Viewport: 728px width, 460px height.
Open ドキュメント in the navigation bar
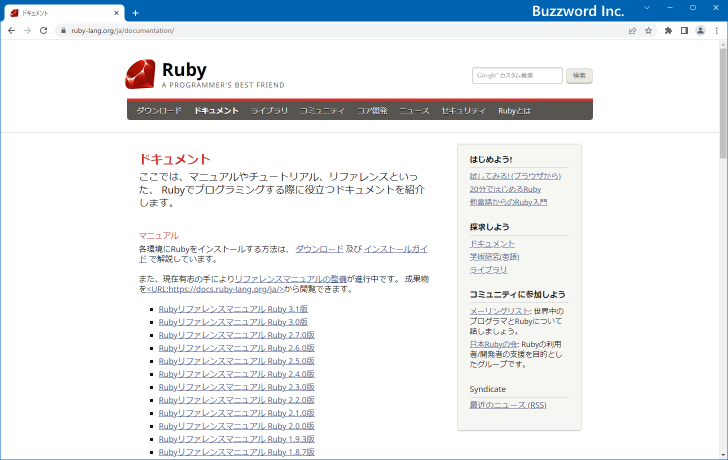216,110
